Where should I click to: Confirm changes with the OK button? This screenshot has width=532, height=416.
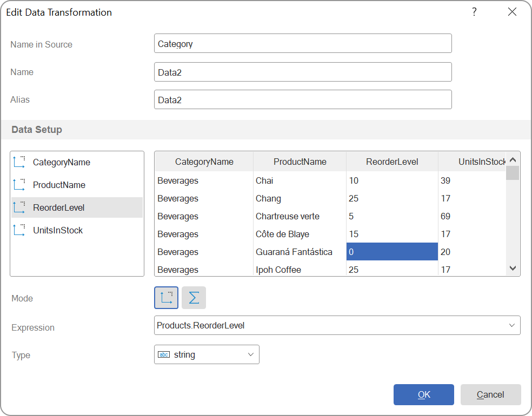[423, 394]
